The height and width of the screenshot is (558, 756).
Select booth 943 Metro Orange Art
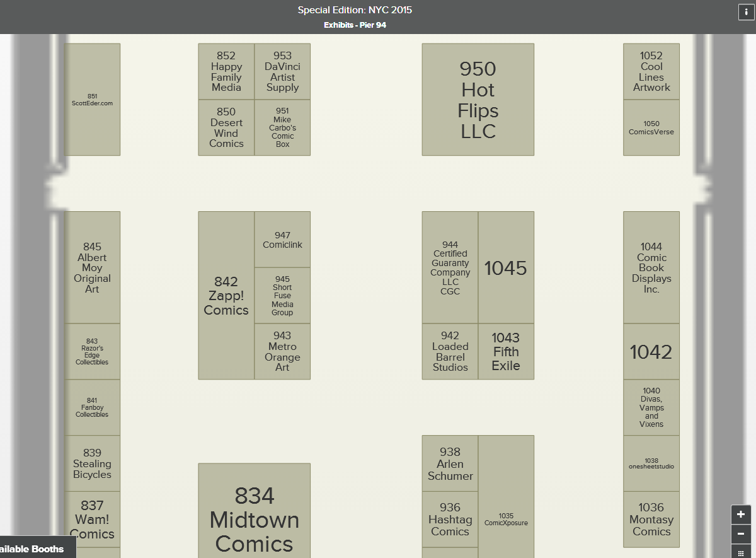pyautogui.click(x=282, y=352)
